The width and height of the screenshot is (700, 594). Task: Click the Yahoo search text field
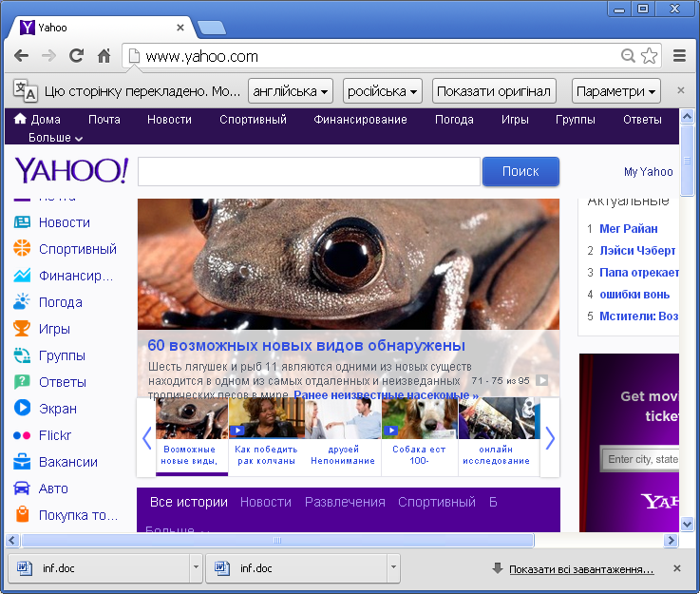click(x=309, y=171)
